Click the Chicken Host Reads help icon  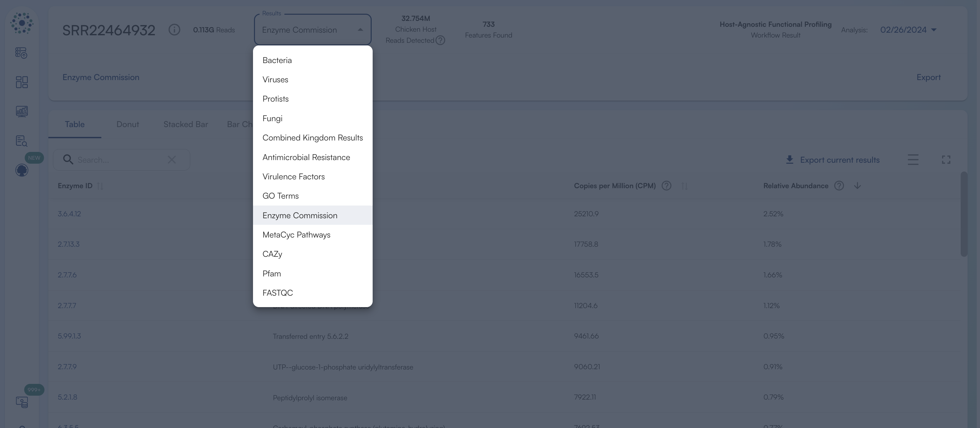440,40
